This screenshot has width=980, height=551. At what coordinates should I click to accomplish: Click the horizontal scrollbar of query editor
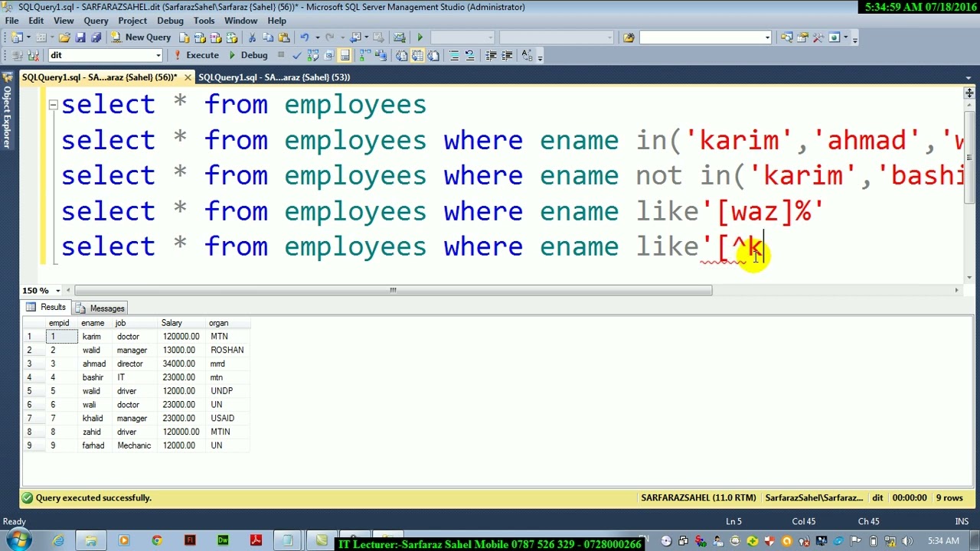click(x=393, y=290)
